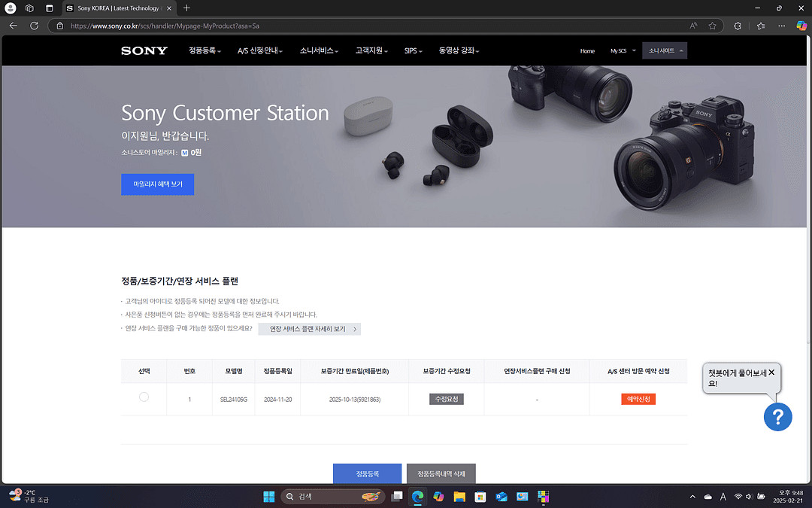Image resolution: width=812 pixels, height=508 pixels.
Task: Open the Wi-Fi network tray icon
Action: tap(738, 497)
